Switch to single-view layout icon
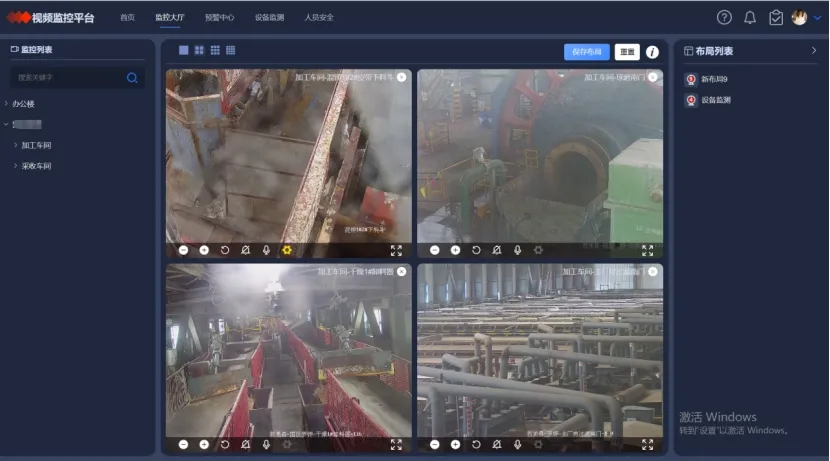This screenshot has width=830, height=461. tap(184, 50)
